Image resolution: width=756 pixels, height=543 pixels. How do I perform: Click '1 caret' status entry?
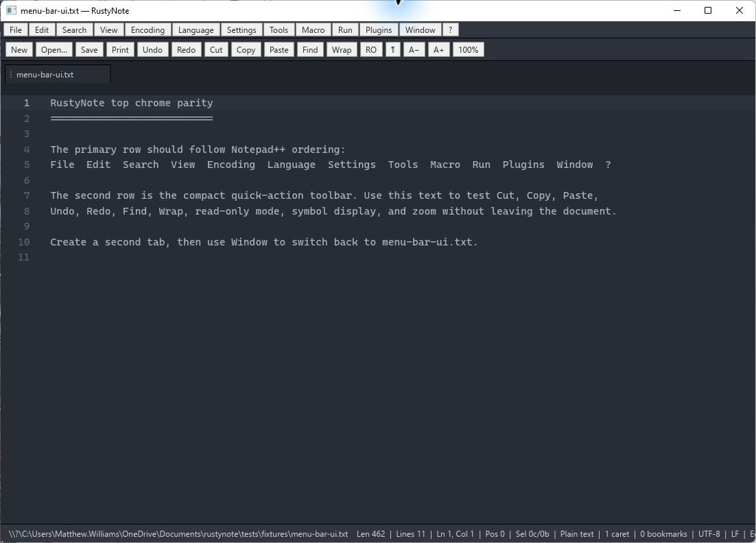(x=617, y=534)
